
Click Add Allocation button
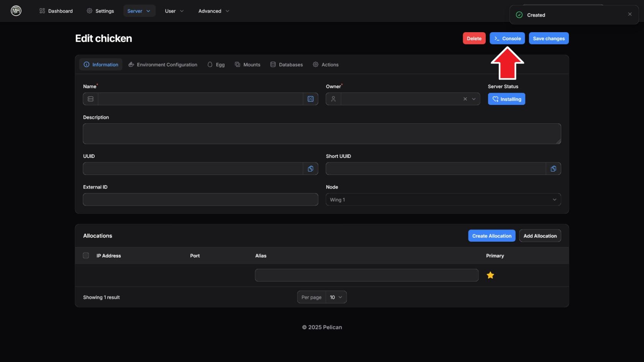[x=540, y=236]
